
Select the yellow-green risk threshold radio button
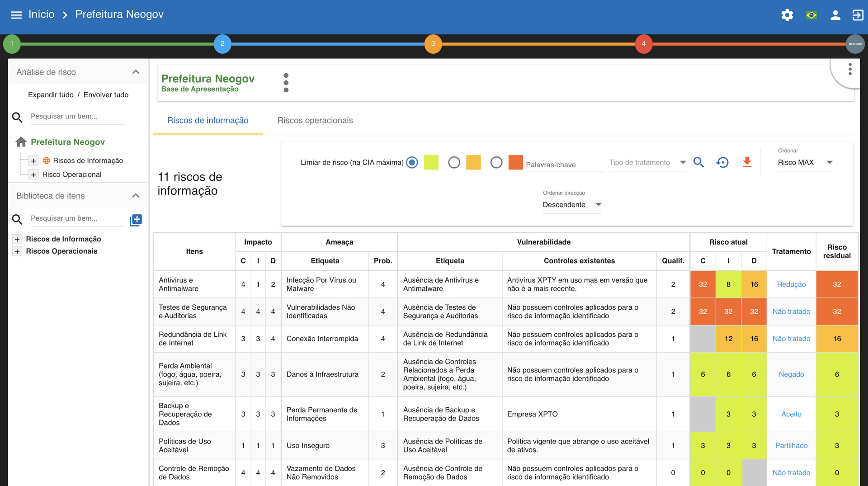coord(412,162)
